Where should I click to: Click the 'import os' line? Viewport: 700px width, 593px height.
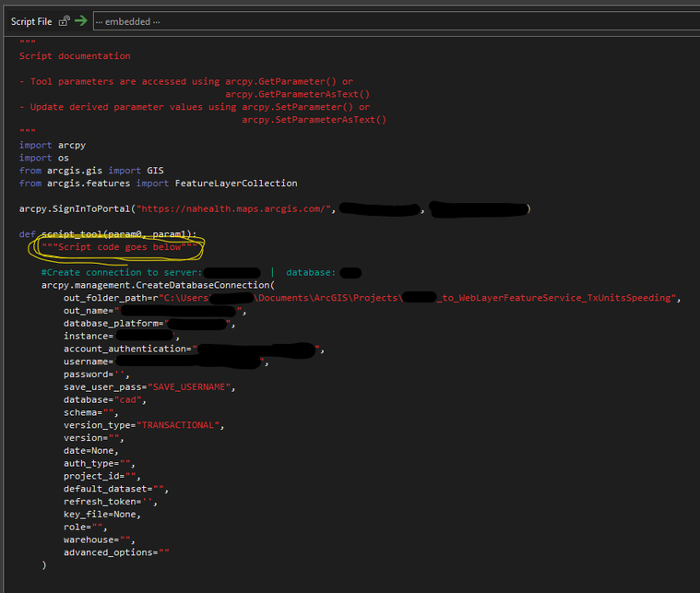[43, 158]
